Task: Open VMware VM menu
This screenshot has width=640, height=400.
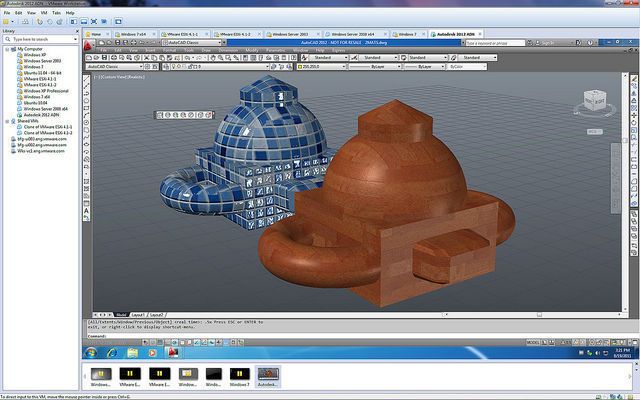Action: click(x=44, y=13)
